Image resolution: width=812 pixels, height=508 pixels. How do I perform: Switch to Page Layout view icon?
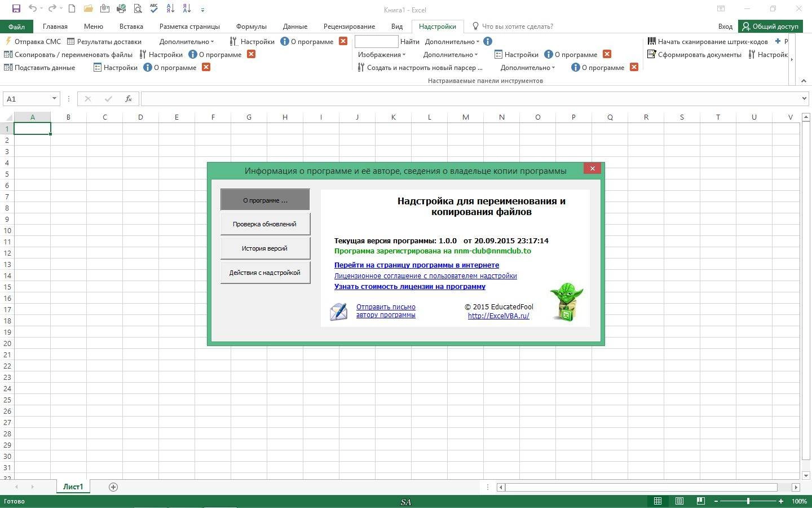click(679, 501)
